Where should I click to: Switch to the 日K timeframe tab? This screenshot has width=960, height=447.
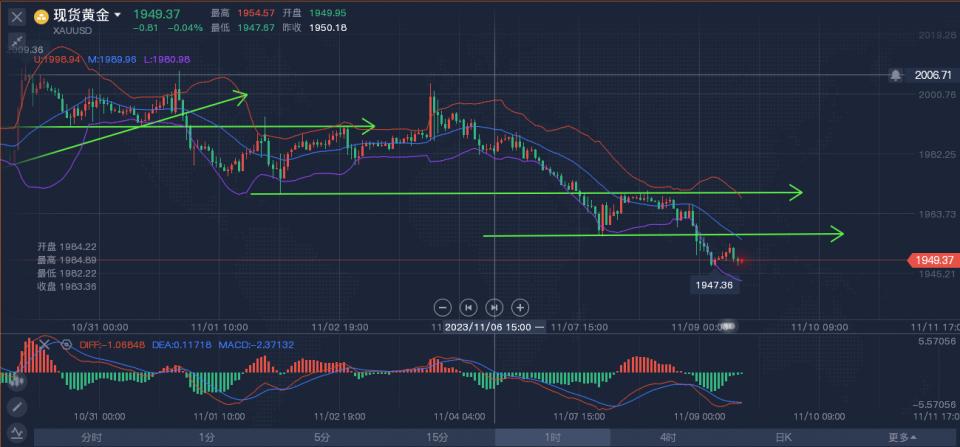click(x=783, y=437)
